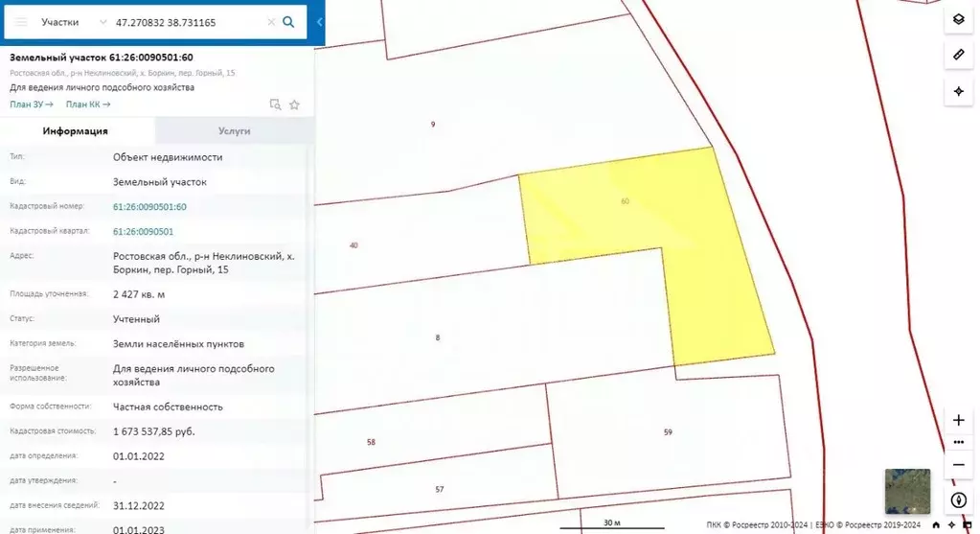The image size is (980, 534).
Task: Select the ruler measurement tool
Action: point(958,55)
